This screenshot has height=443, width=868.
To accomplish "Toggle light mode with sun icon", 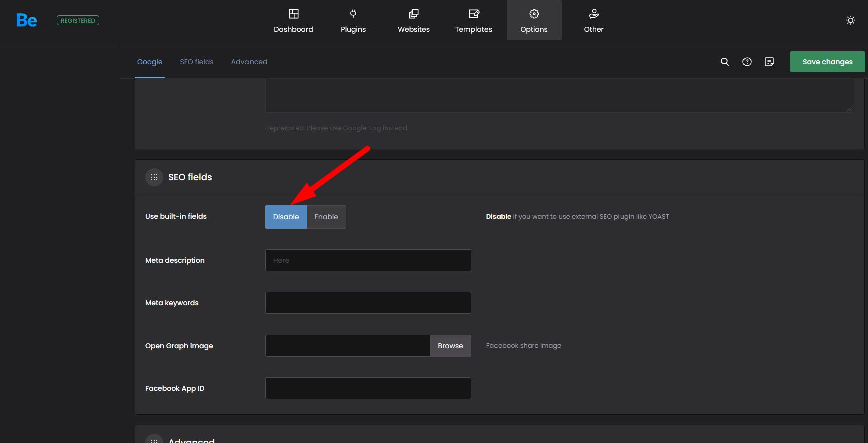I will (850, 20).
